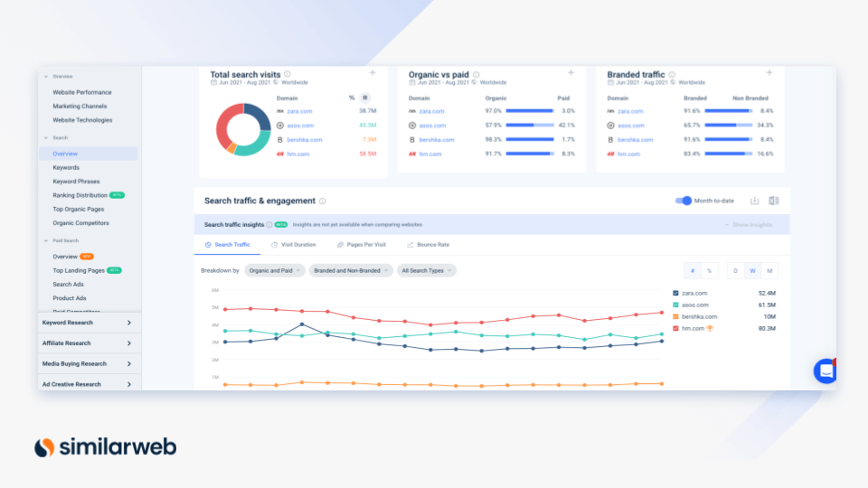This screenshot has width=868, height=488.
Task: Select monthly granularity M button
Action: [769, 270]
